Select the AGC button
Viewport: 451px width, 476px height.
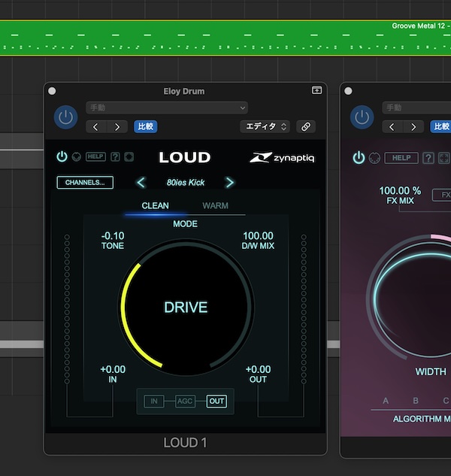point(185,402)
